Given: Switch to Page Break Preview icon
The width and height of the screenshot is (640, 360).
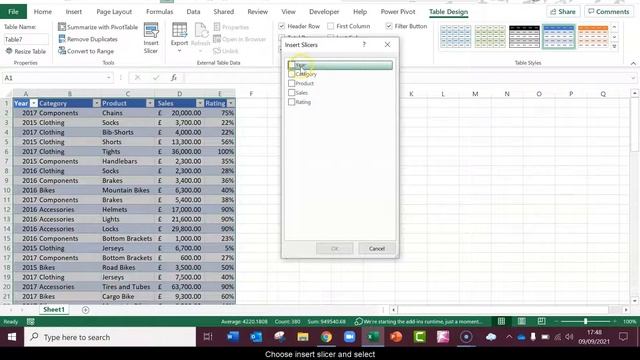Looking at the screenshot, I should click(x=542, y=322).
